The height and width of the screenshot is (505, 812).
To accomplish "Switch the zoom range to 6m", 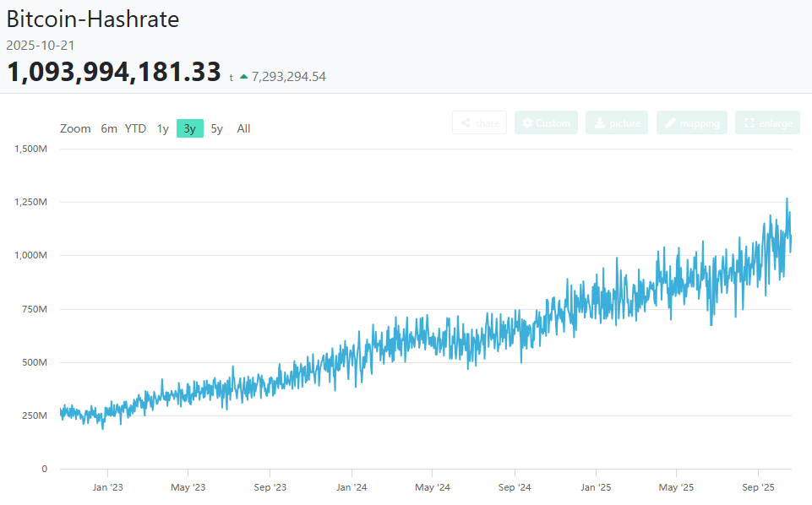I will click(x=108, y=128).
